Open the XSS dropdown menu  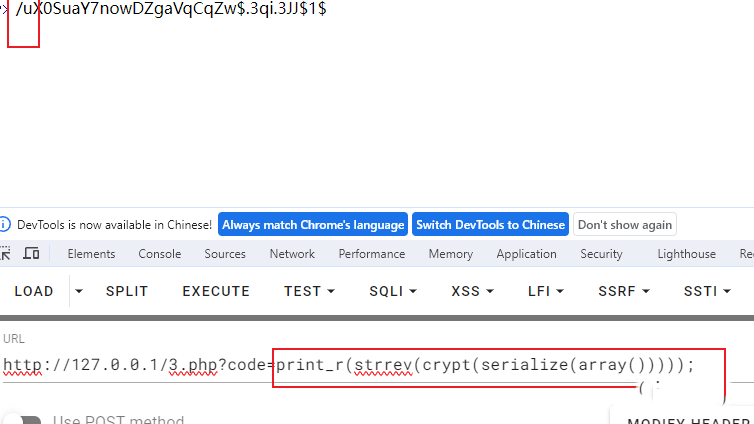point(472,291)
